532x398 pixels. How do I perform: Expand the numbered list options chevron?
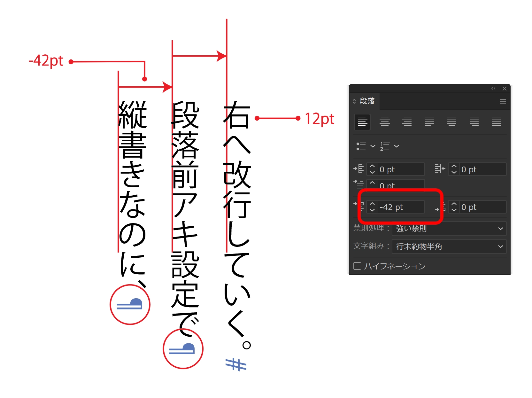click(397, 146)
